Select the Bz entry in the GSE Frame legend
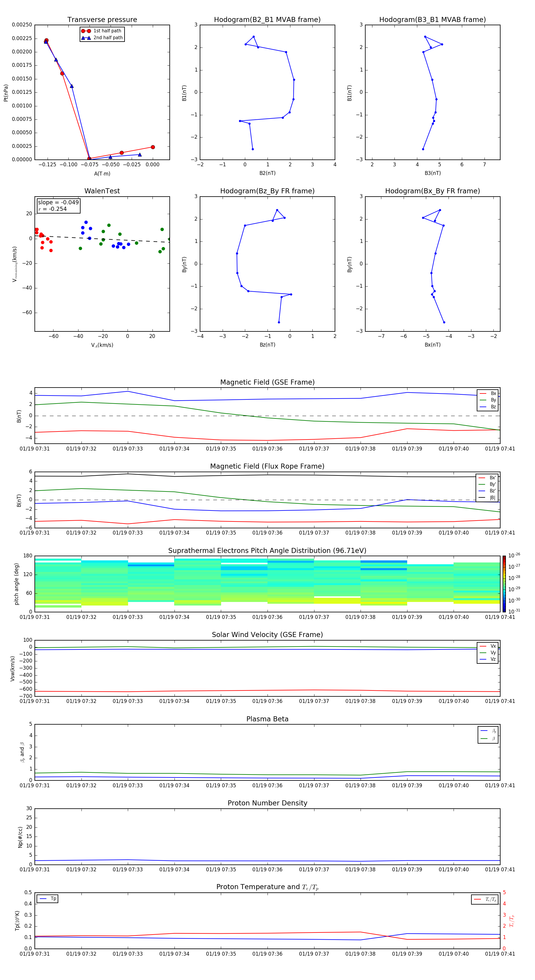Screen dimensions: 535x980 488,407
